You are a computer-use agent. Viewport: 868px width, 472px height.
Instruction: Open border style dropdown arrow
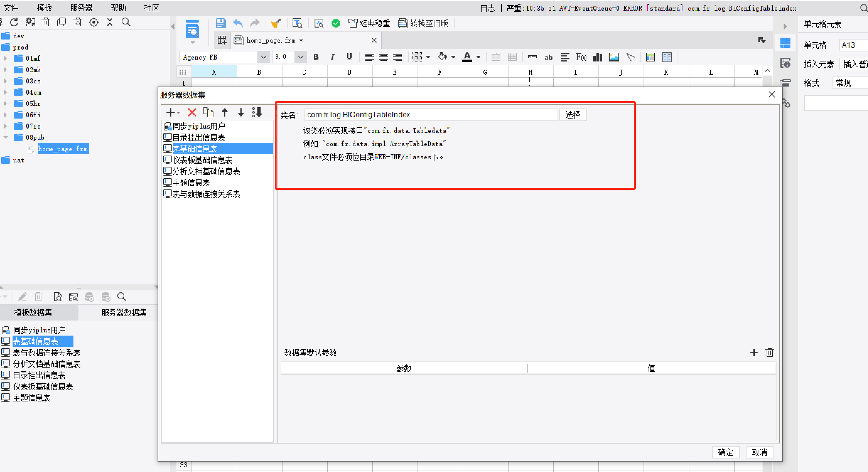[428, 57]
